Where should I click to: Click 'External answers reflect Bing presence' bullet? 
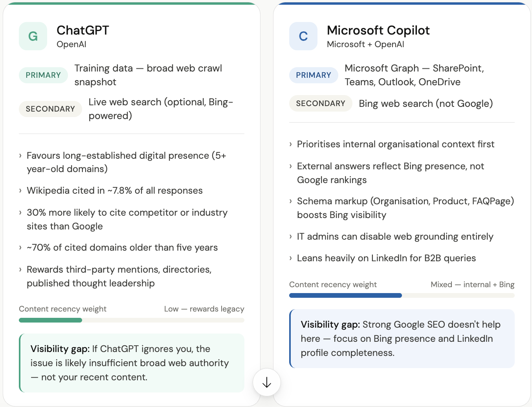point(391,173)
